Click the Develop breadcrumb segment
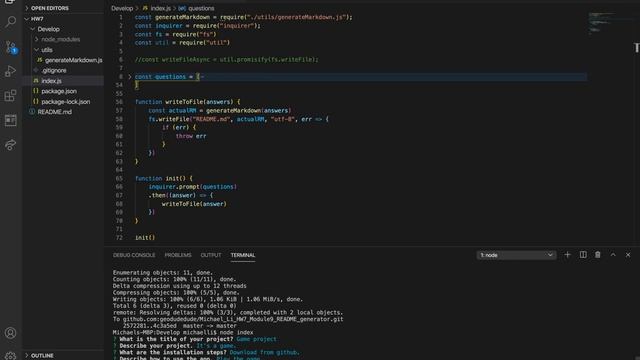 coord(122,8)
